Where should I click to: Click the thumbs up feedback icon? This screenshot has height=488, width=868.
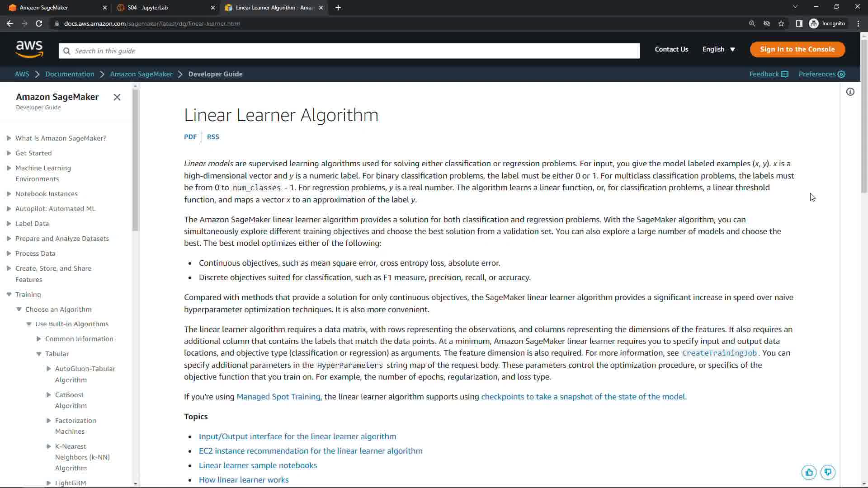tap(809, 473)
